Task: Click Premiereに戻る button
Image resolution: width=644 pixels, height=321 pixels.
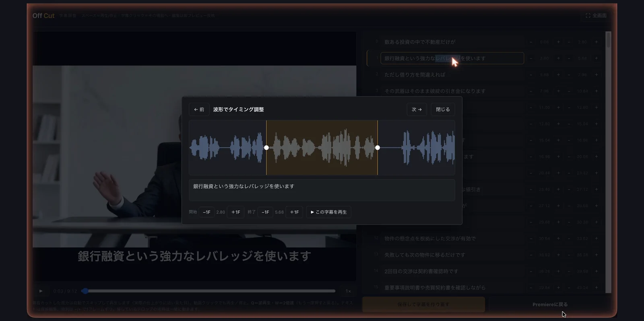Action: pos(550,305)
